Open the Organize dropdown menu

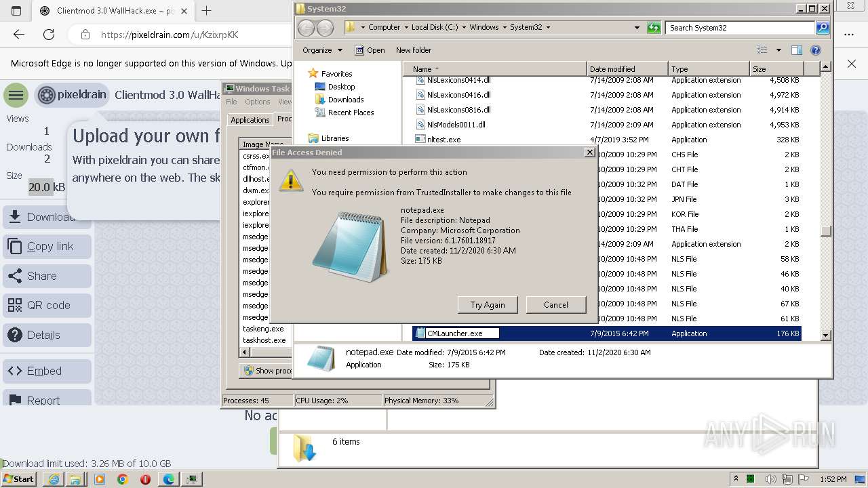(322, 50)
